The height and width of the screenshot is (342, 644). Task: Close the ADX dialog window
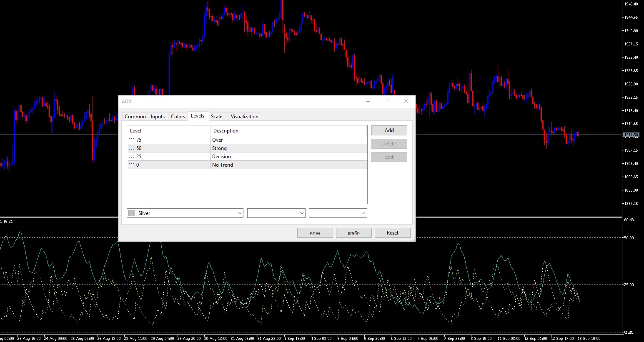pyautogui.click(x=406, y=101)
